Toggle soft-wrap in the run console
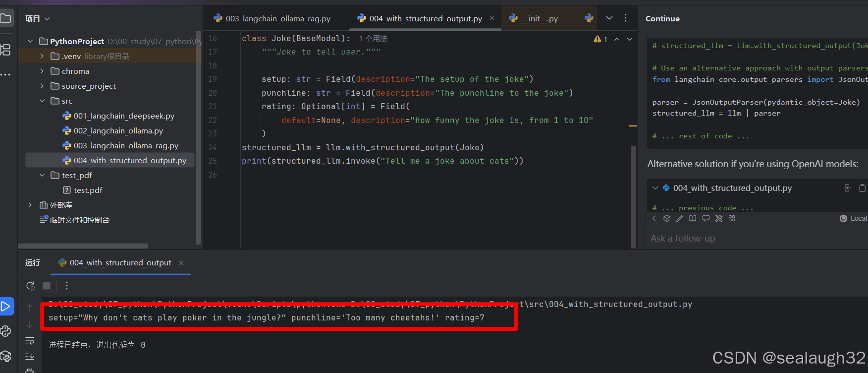The width and height of the screenshot is (868, 373). point(30,341)
